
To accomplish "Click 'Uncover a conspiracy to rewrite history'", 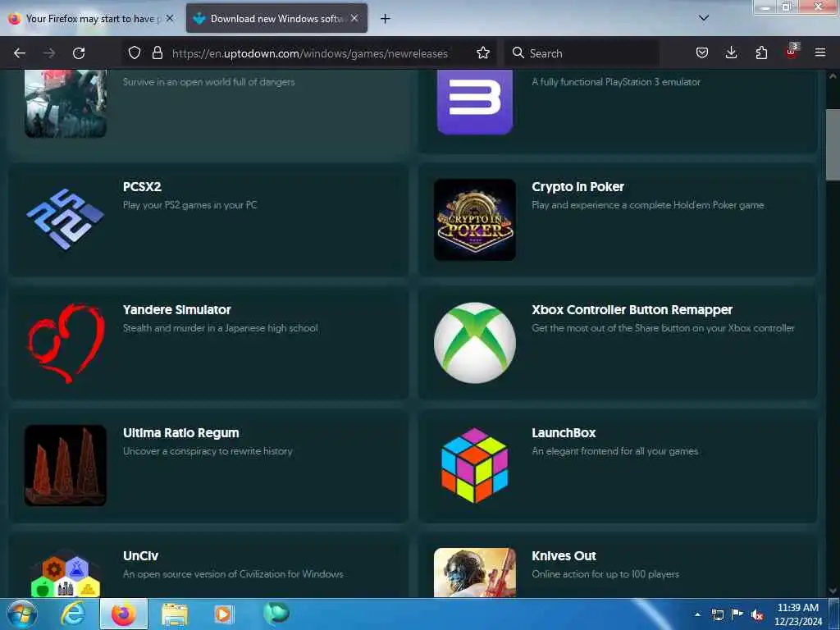I will tap(208, 451).
